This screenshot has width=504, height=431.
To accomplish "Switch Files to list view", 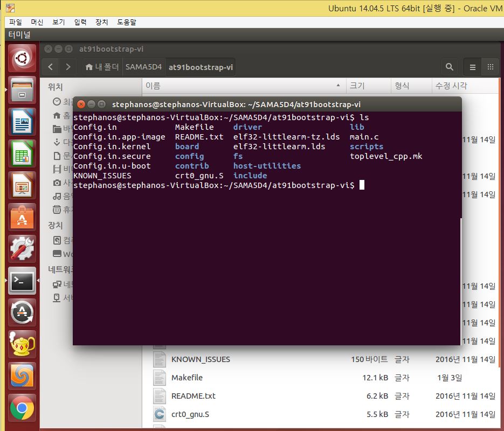I will [x=473, y=67].
